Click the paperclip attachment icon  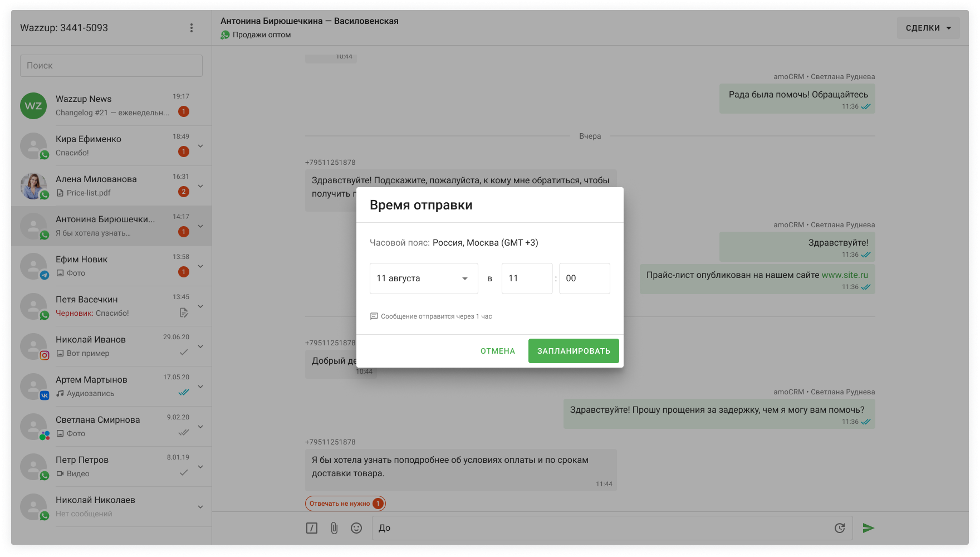click(334, 528)
